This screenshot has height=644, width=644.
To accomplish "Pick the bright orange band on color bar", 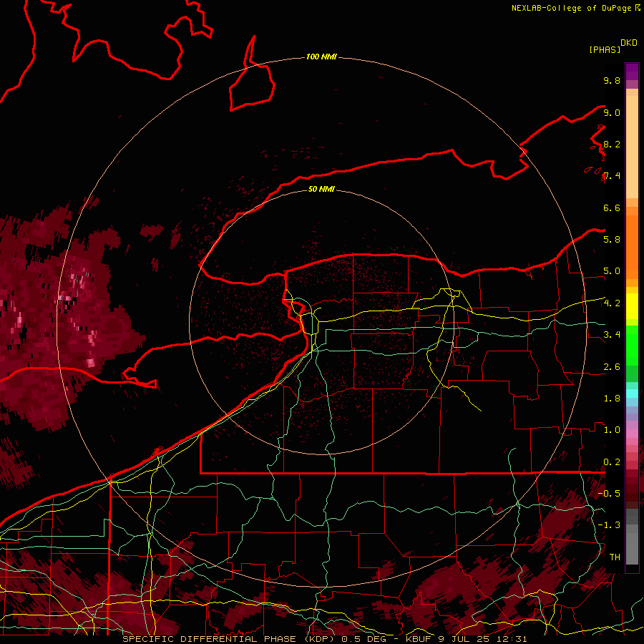I will click(x=632, y=246).
